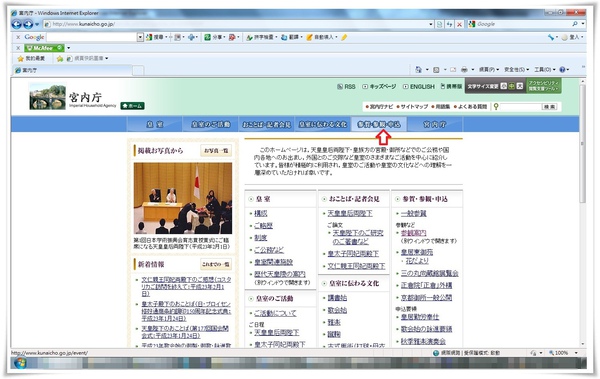Click the Google toolbar sign-in (登入) button

pyautogui.click(x=571, y=37)
